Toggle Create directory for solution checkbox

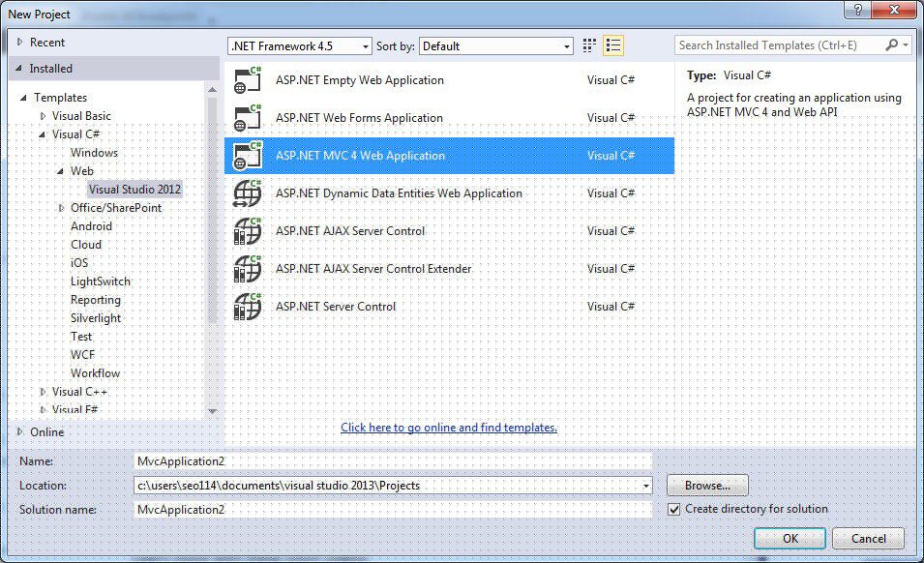pos(674,509)
